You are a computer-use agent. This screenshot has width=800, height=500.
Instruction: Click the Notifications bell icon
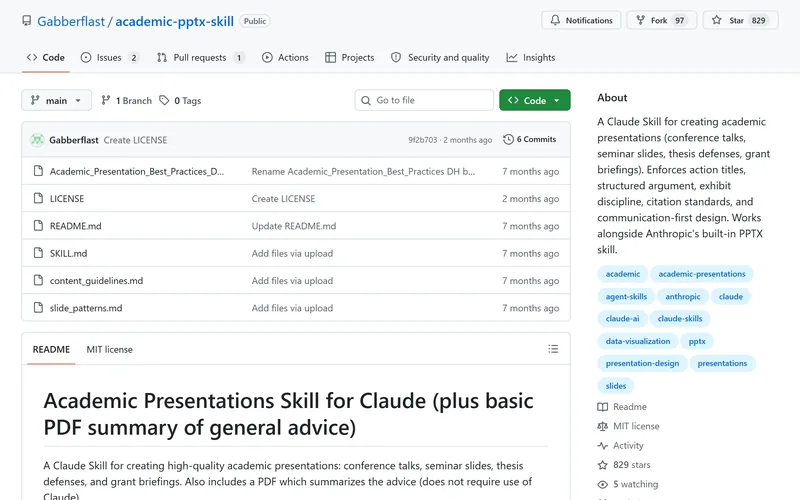(x=555, y=20)
